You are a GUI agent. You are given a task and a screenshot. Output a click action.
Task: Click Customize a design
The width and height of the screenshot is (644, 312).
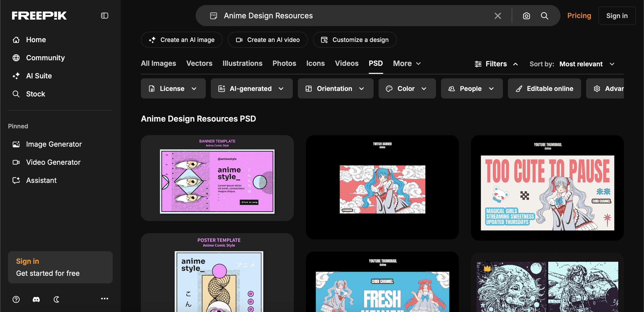[355, 40]
